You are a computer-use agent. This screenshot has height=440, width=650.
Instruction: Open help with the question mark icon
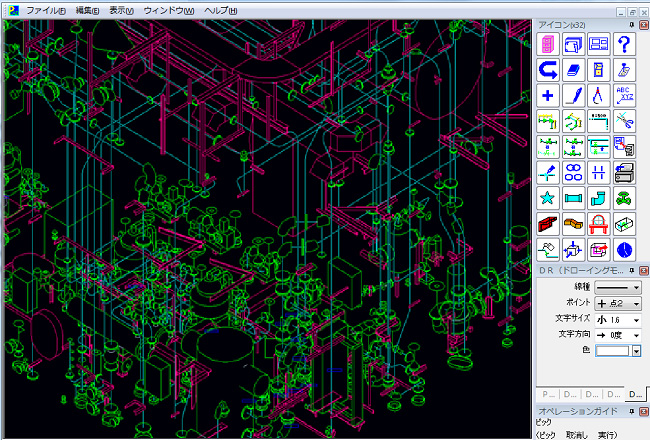pyautogui.click(x=624, y=44)
